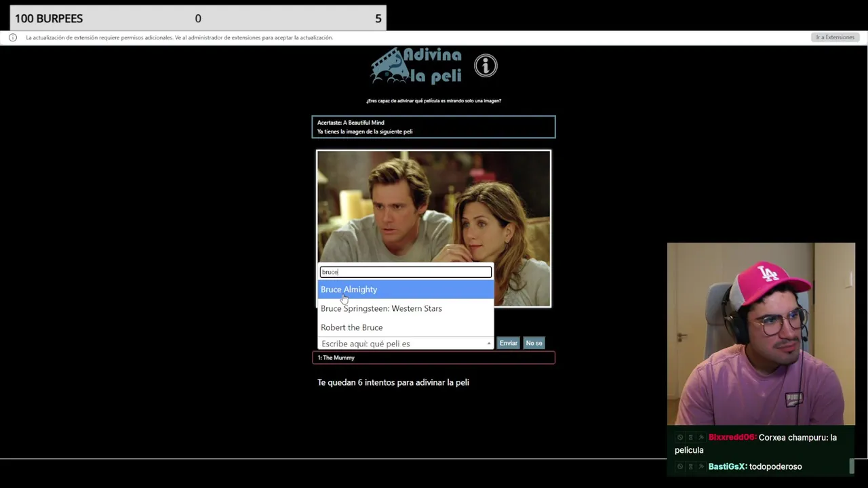Click 'Te quedan 6 intentos' text

393,382
